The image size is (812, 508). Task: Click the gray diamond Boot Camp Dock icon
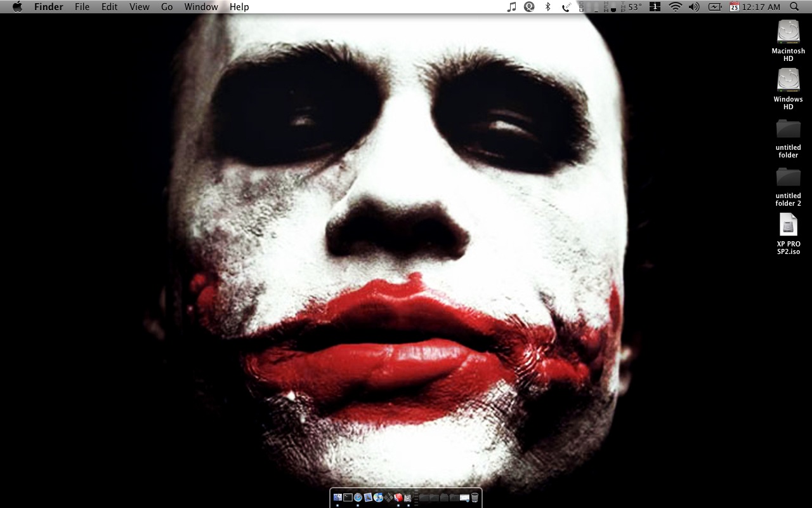click(x=388, y=497)
